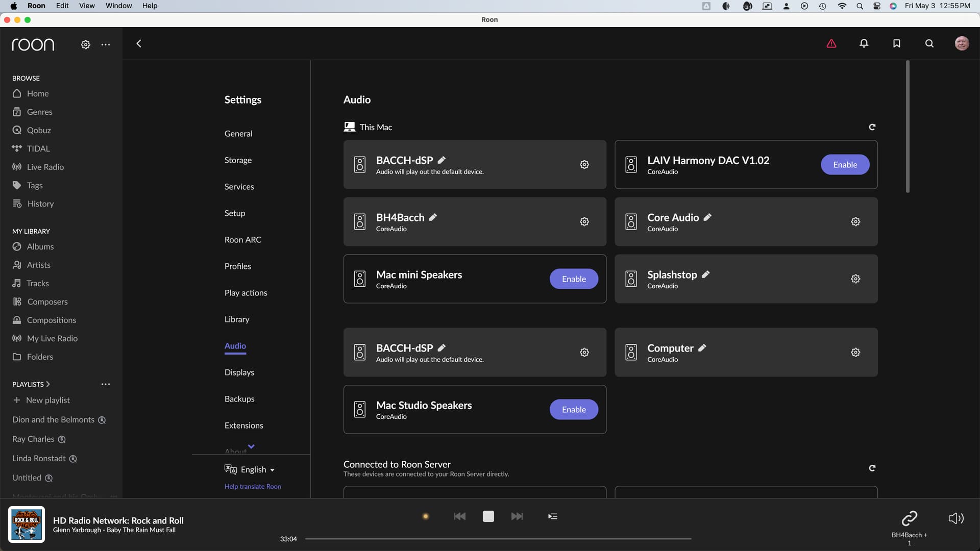Open bookmarks icon in top bar
The width and height of the screenshot is (980, 551).
(x=897, y=43)
